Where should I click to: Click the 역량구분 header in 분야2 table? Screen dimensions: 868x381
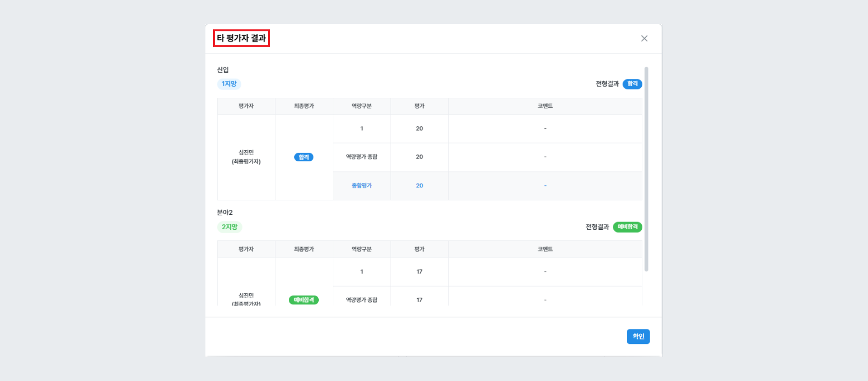[362, 249]
